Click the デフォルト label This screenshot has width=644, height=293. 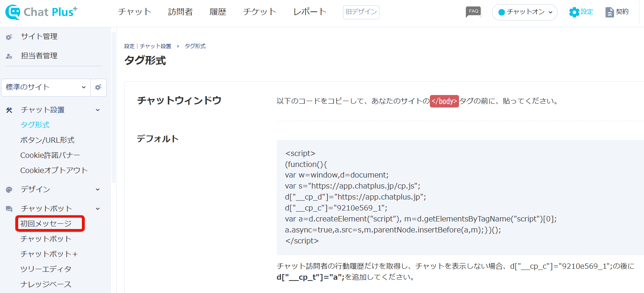(x=158, y=139)
